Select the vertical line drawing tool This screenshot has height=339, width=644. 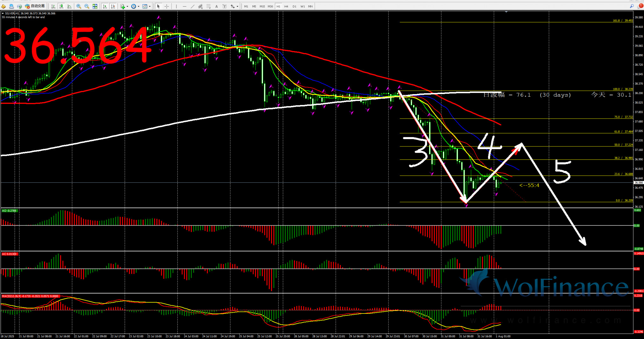[176, 6]
